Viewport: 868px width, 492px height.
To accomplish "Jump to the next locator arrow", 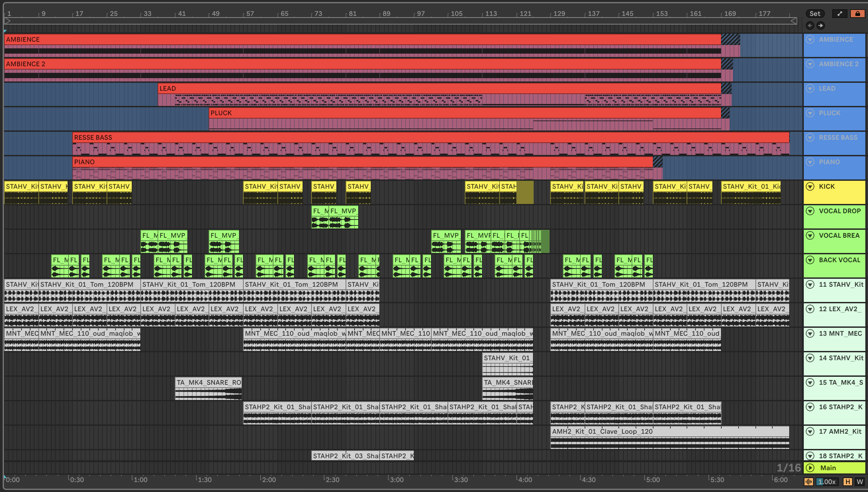I will (820, 25).
